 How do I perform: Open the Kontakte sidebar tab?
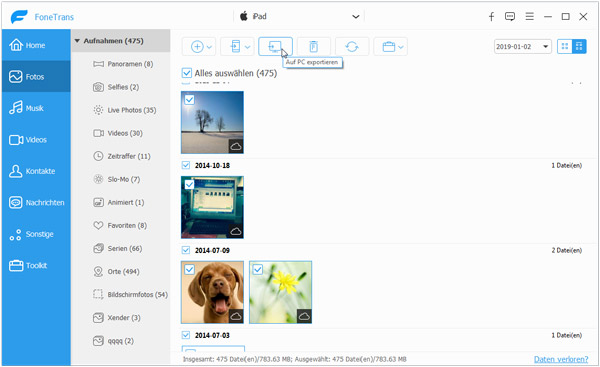point(36,171)
